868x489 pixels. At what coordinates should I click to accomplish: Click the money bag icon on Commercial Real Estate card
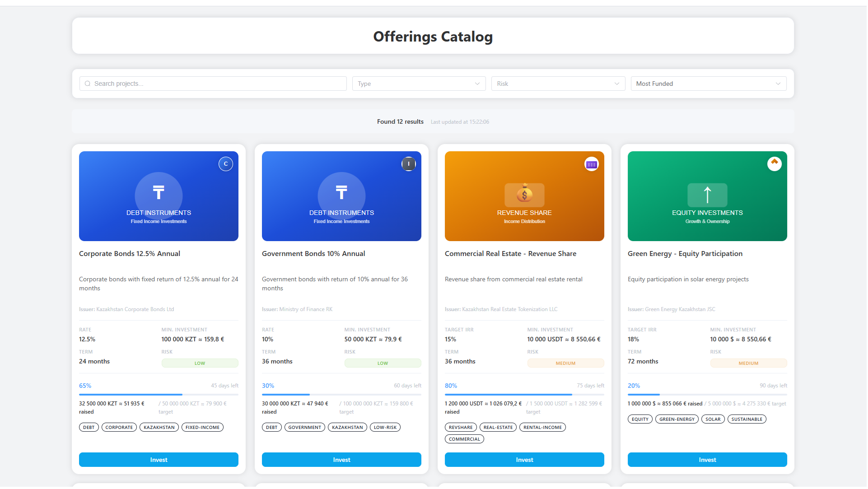pyautogui.click(x=524, y=195)
